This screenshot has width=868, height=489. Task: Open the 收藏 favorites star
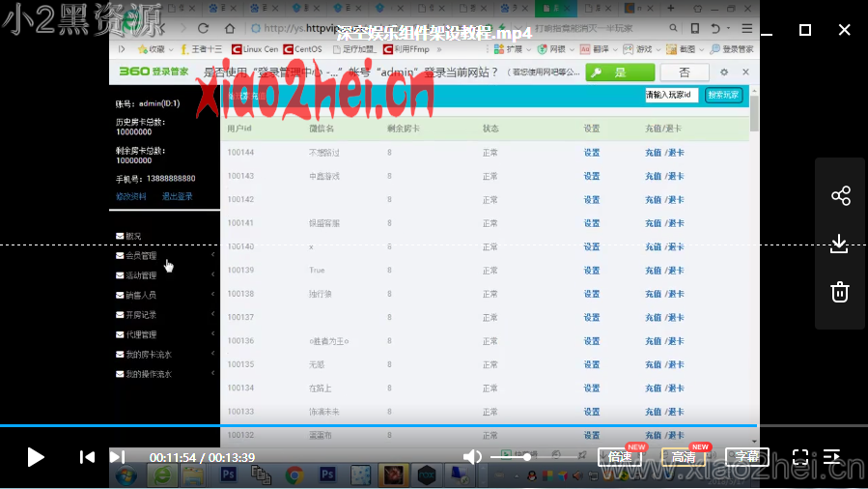152,49
